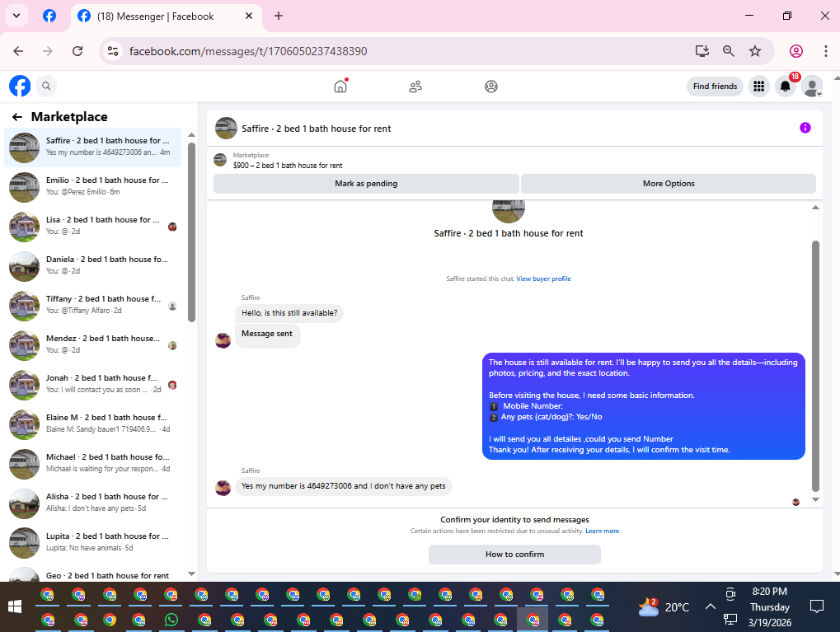Click "Hello, is this still available?" message
Image resolution: width=840 pixels, height=632 pixels.
289,313
